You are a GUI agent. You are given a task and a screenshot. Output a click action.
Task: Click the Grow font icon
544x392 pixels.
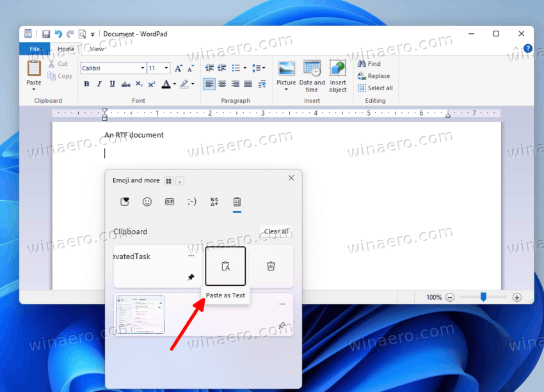[179, 68]
